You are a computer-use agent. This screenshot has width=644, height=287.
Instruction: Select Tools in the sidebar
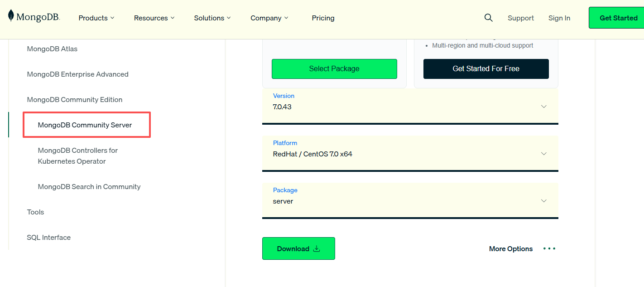coord(35,212)
